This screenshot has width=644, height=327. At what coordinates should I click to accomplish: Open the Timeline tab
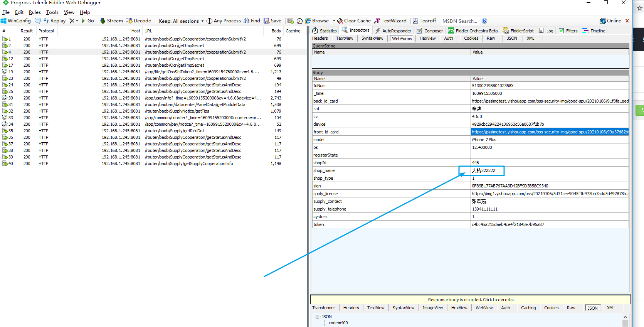(x=594, y=30)
